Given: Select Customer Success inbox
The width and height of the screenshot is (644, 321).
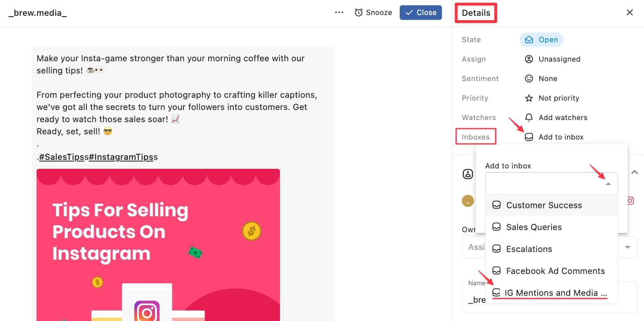Looking at the screenshot, I should pos(551,205).
